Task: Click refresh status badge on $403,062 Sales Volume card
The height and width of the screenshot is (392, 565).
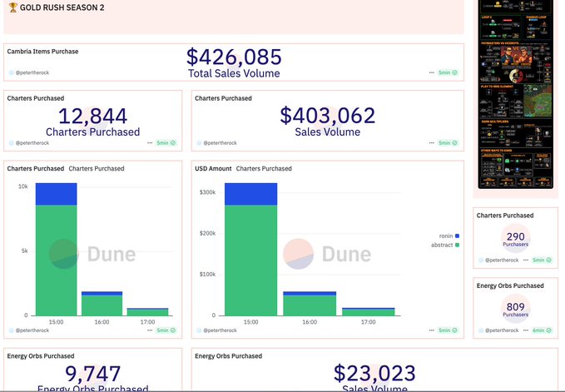Action: [448, 143]
